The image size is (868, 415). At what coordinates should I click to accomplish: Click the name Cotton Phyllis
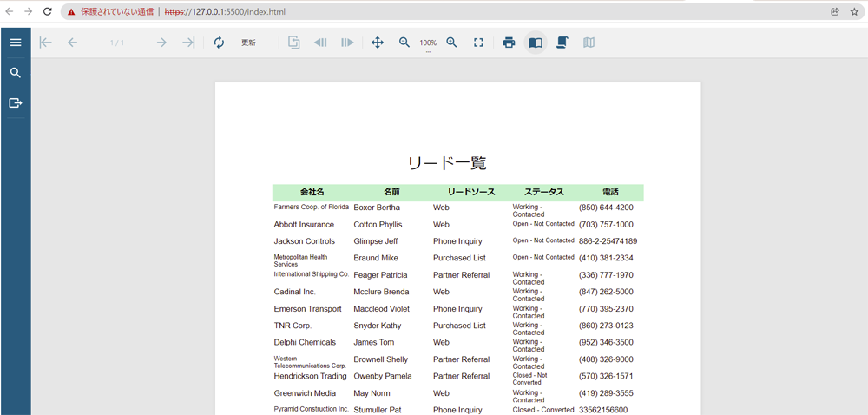coord(378,225)
